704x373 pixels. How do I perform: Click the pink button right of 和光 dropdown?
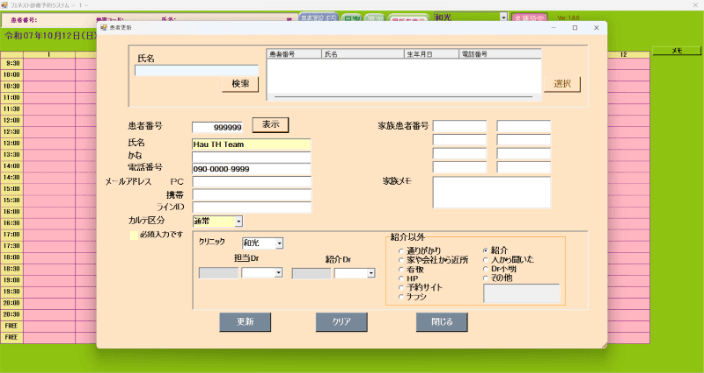tap(529, 18)
